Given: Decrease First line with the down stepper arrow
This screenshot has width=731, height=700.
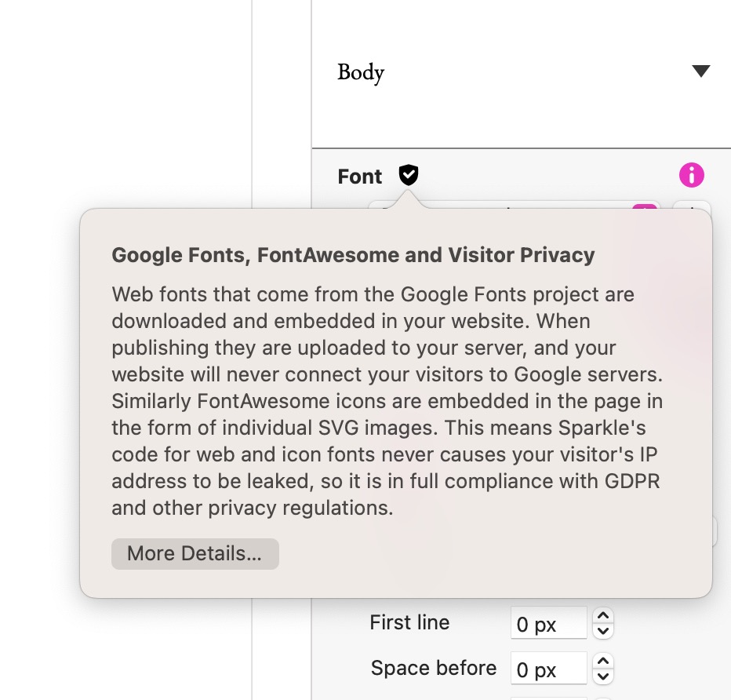Looking at the screenshot, I should 603,631.
